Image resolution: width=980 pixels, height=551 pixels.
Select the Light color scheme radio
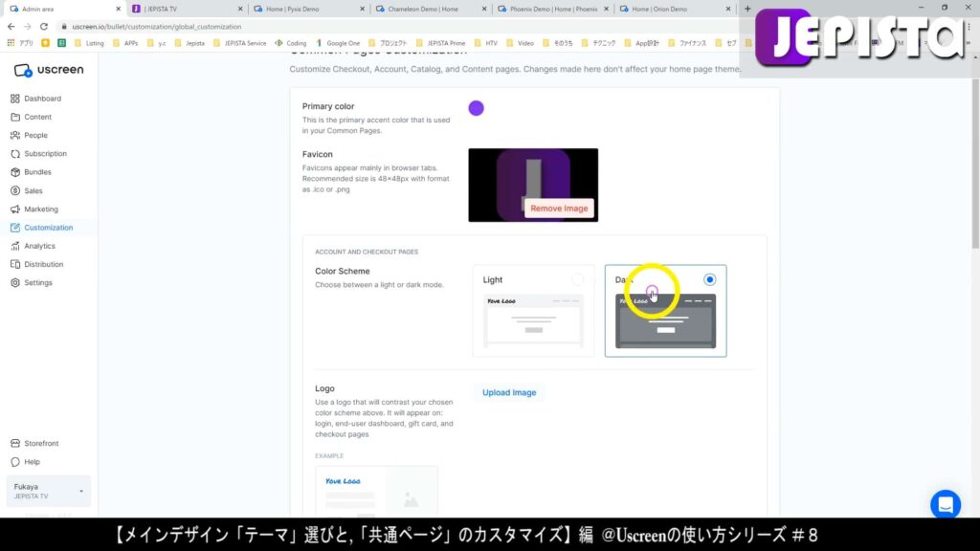pos(577,280)
